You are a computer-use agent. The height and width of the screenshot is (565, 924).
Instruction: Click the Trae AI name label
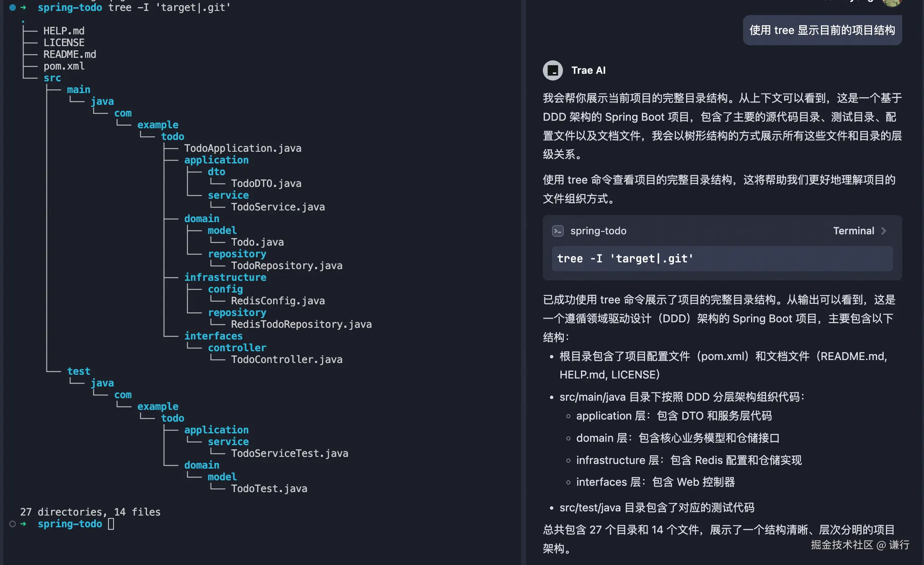(x=588, y=70)
